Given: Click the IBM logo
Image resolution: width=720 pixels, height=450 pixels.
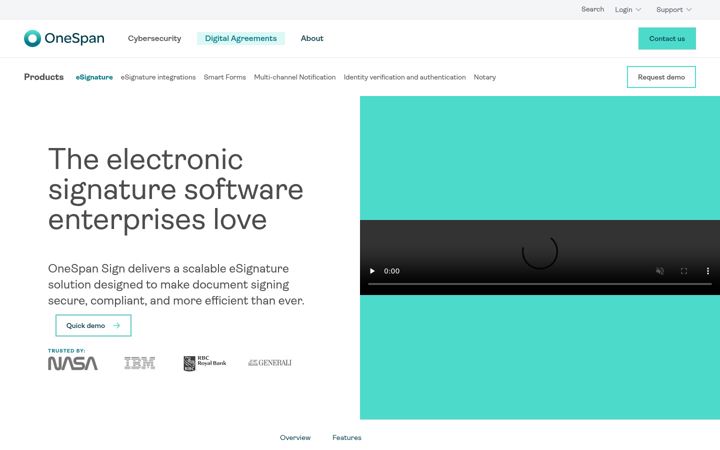Looking at the screenshot, I should click(x=140, y=363).
